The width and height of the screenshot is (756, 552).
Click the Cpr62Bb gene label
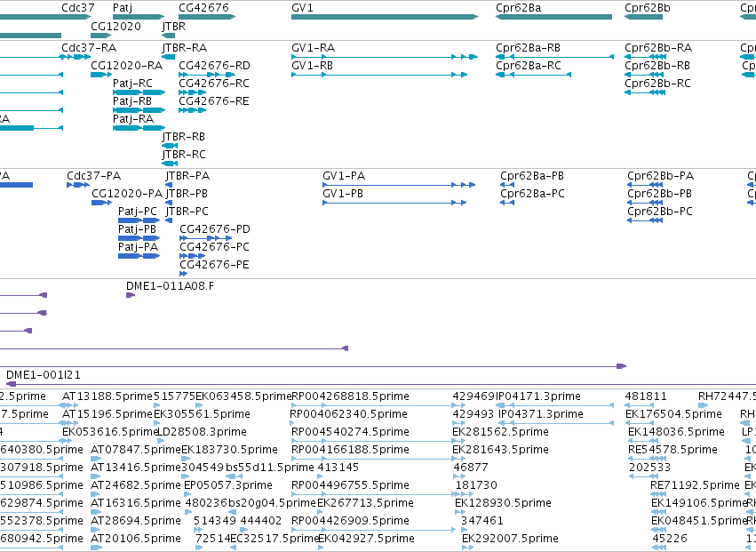(x=648, y=8)
